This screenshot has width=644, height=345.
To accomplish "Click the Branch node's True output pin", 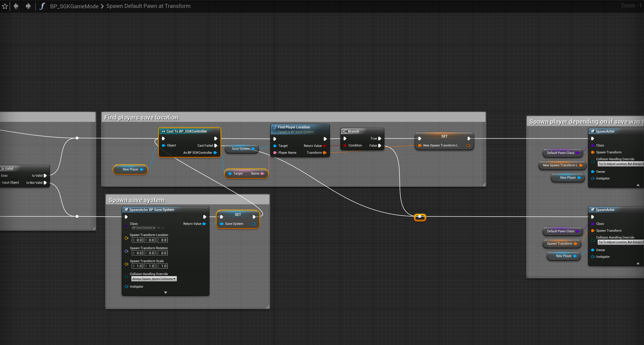I will coord(380,138).
